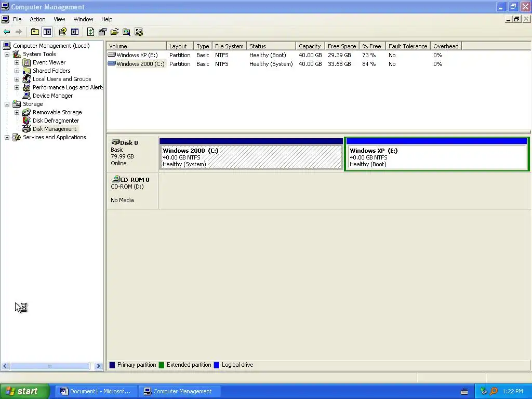Click the Removable Storage tree icon
Image resolution: width=532 pixels, height=399 pixels.
pyautogui.click(x=26, y=112)
